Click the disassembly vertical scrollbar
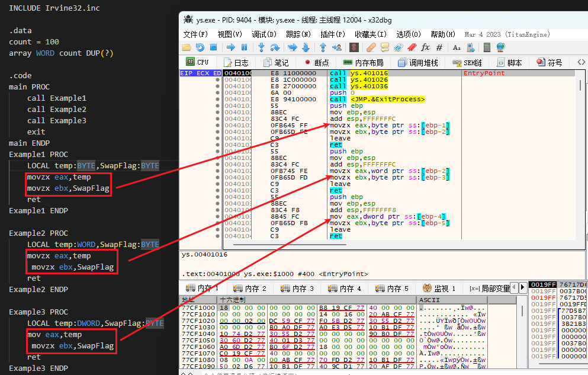Screen dimensions: 588x375 tap(580, 85)
